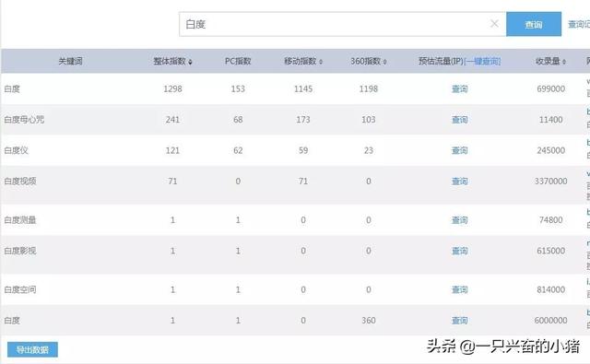The image size is (590, 364).
Task: Click 查询 link in the 白度视频 row
Action: pyautogui.click(x=459, y=182)
